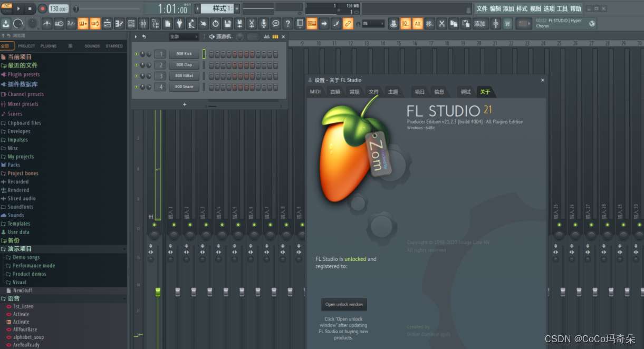Open the 工具 menu
The width and height of the screenshot is (644, 349).
pos(562,9)
